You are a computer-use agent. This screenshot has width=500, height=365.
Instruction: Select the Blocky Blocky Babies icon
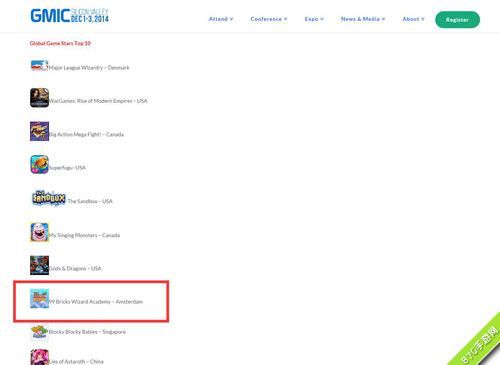[x=39, y=332]
